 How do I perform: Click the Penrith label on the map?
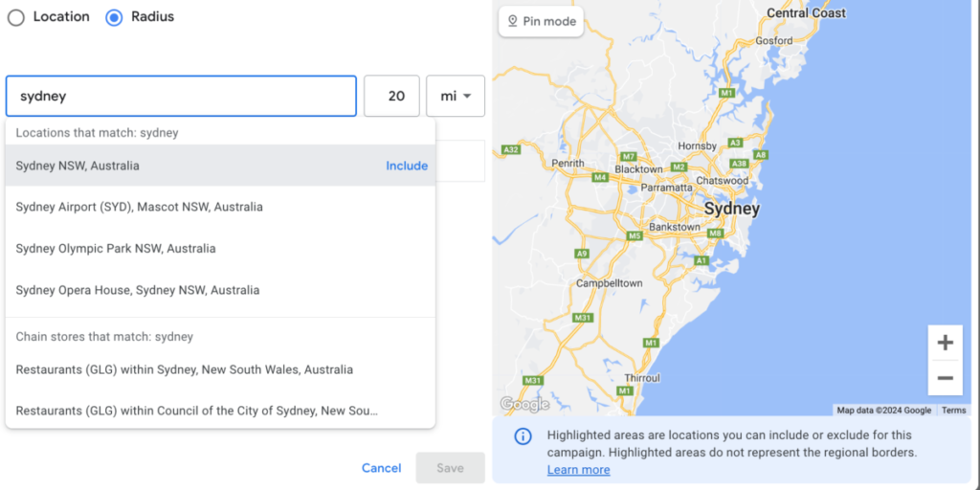pos(568,163)
